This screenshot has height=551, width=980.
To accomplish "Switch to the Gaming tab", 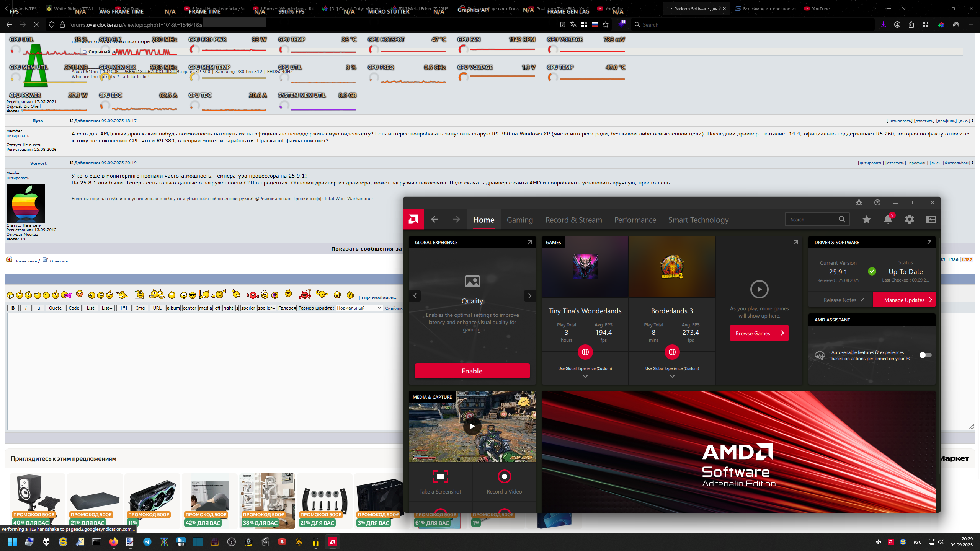I will click(519, 220).
